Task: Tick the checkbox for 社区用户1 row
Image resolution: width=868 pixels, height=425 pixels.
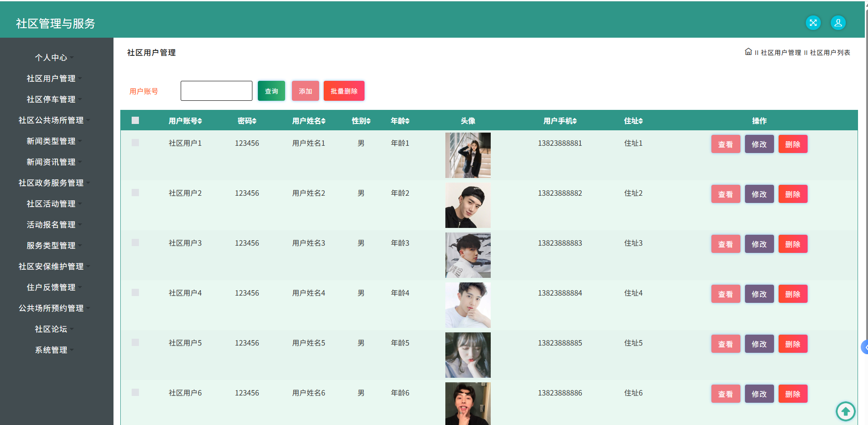Action: click(135, 143)
